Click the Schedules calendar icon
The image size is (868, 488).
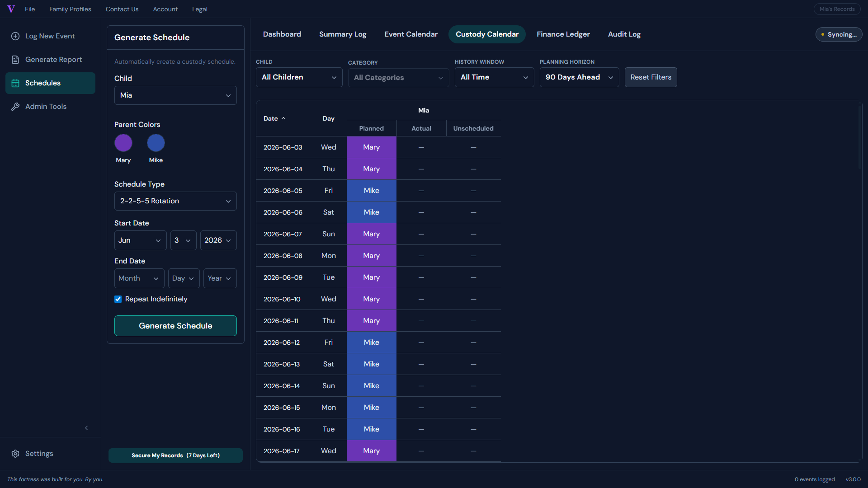tap(15, 83)
